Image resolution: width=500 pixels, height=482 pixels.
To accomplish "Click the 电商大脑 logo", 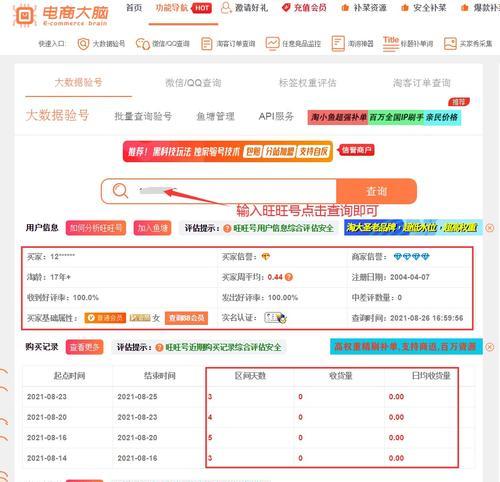I will (x=60, y=15).
